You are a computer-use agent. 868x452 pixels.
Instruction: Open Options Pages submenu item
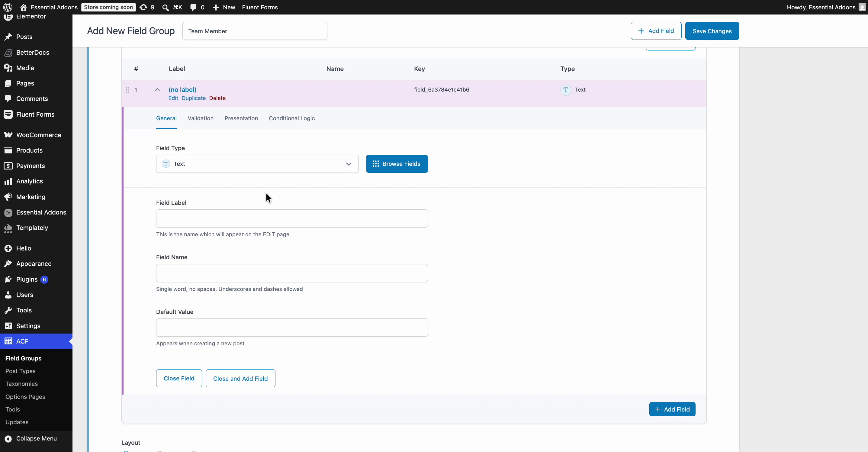25,397
